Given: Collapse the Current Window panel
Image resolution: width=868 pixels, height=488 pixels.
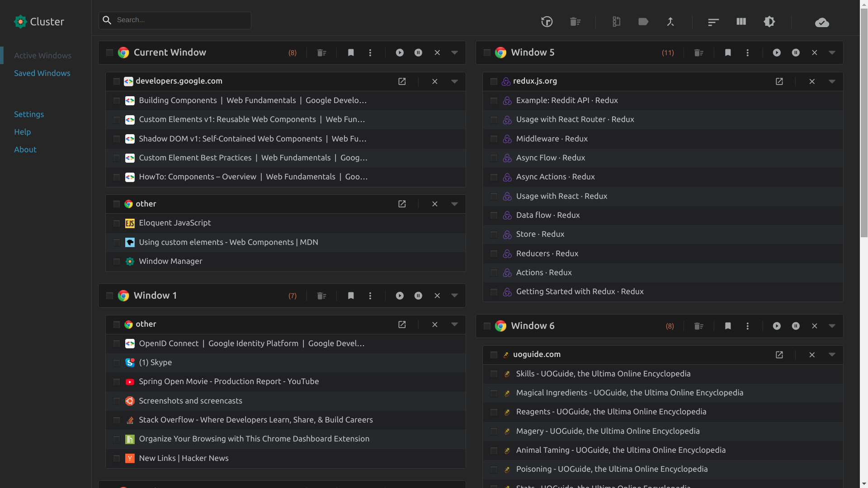Looking at the screenshot, I should pyautogui.click(x=455, y=53).
